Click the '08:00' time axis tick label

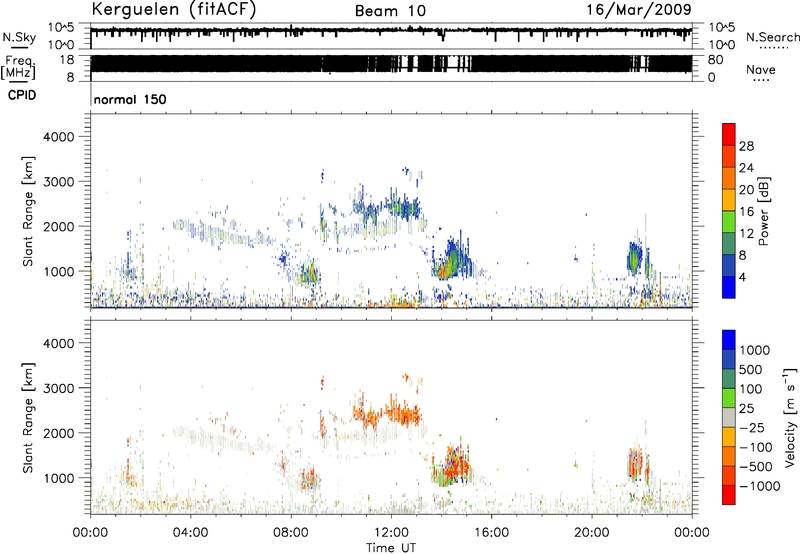pyautogui.click(x=291, y=533)
